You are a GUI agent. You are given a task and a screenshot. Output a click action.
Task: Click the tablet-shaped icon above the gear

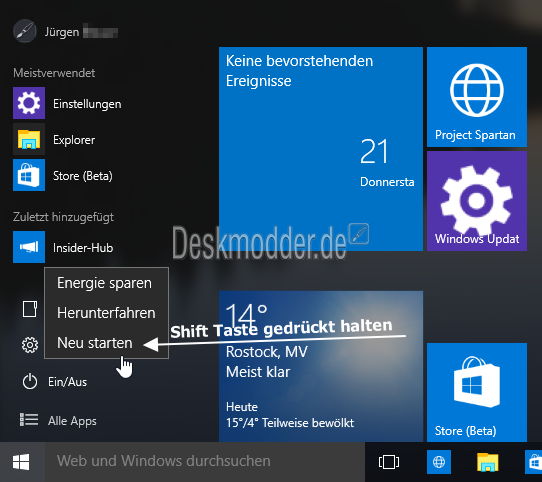(x=30, y=309)
